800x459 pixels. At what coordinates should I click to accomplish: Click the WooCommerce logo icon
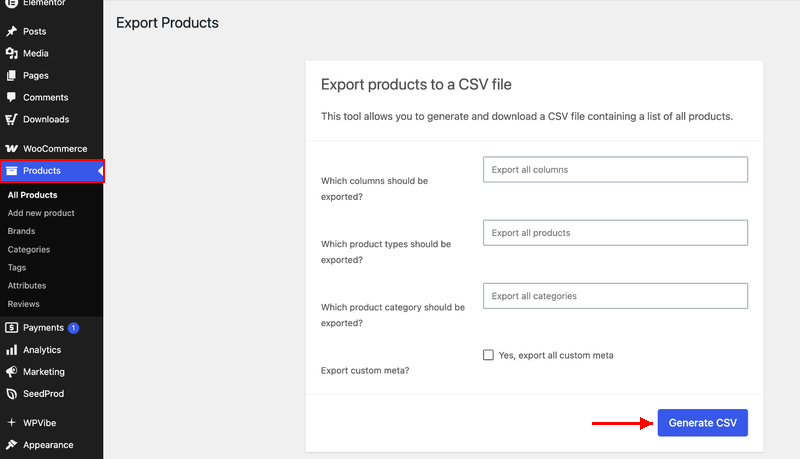(x=11, y=148)
